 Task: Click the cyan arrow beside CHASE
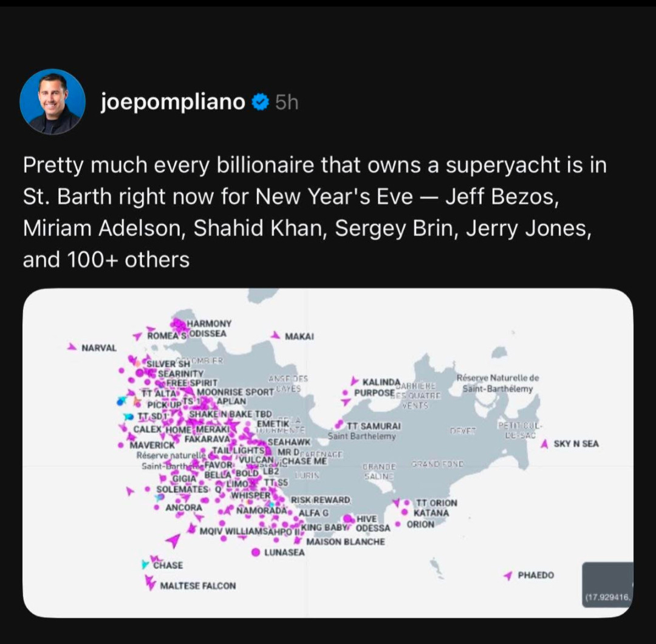click(145, 564)
